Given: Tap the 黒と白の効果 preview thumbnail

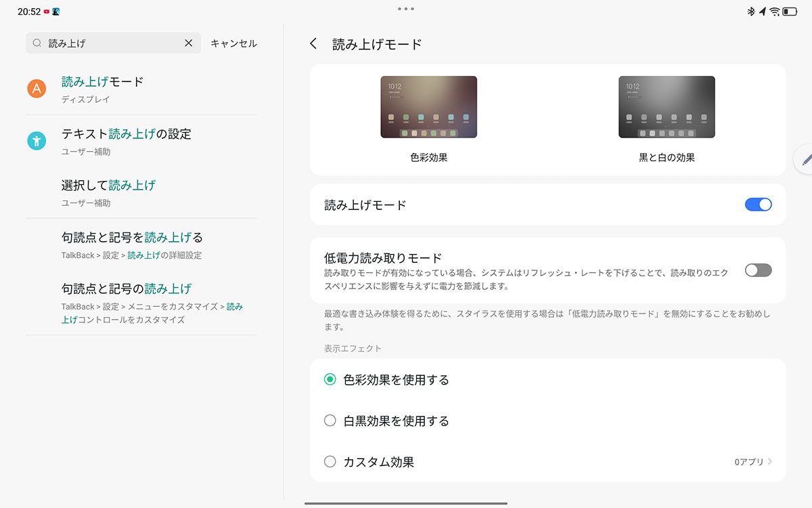Looking at the screenshot, I should (667, 106).
